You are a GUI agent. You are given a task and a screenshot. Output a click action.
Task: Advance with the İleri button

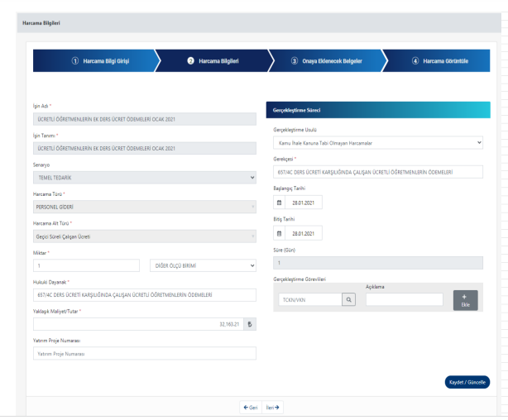(x=272, y=408)
